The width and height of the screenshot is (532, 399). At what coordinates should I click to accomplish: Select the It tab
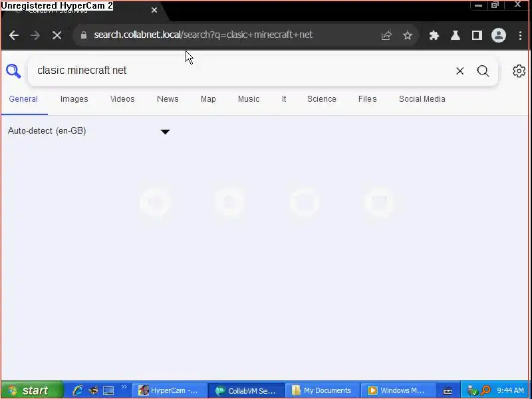pos(284,99)
